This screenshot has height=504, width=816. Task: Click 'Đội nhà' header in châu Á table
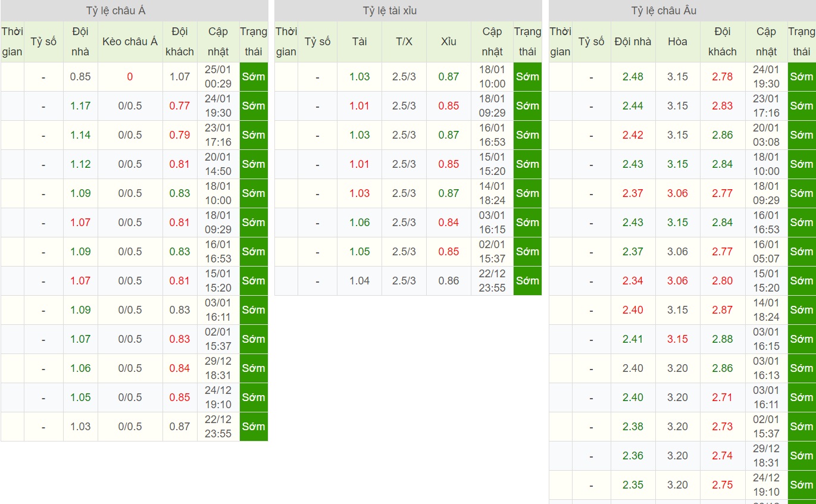point(80,42)
